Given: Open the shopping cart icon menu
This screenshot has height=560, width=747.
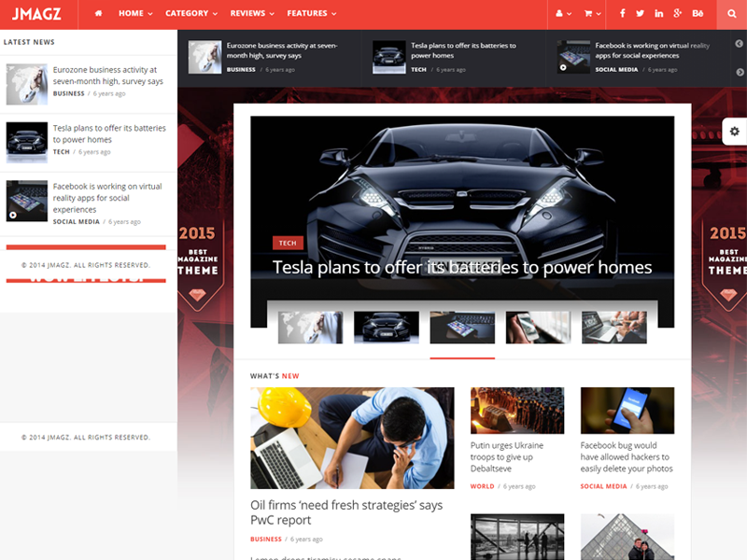Looking at the screenshot, I should pos(592,14).
